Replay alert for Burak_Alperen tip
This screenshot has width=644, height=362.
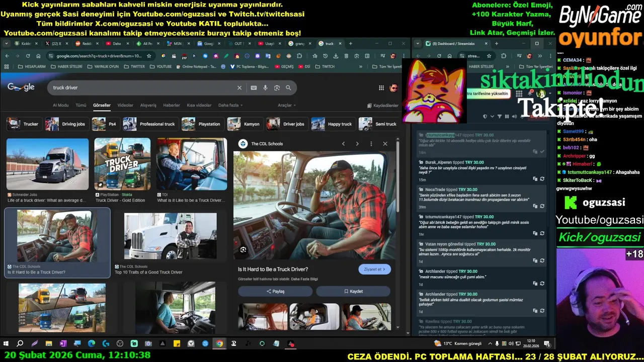(542, 178)
